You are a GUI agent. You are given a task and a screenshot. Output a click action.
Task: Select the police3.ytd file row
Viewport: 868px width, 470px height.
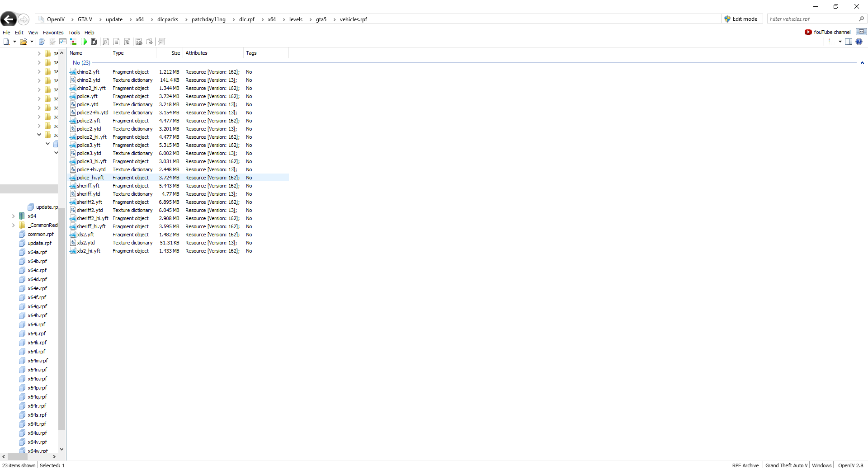point(178,153)
